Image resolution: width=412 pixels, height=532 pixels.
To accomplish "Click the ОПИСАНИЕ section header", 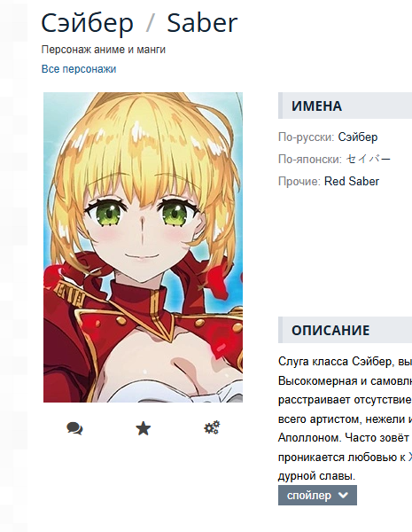I will (x=345, y=330).
